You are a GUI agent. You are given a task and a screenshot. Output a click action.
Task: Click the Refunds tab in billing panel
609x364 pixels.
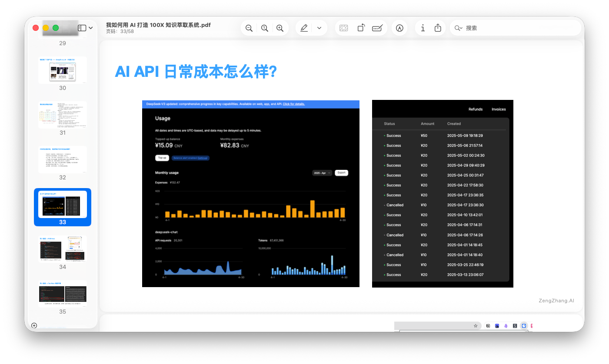coord(476,109)
